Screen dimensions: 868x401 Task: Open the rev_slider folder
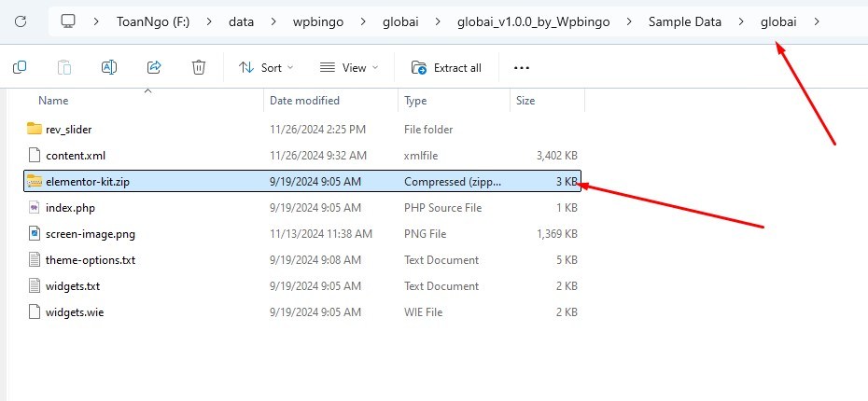coord(68,129)
